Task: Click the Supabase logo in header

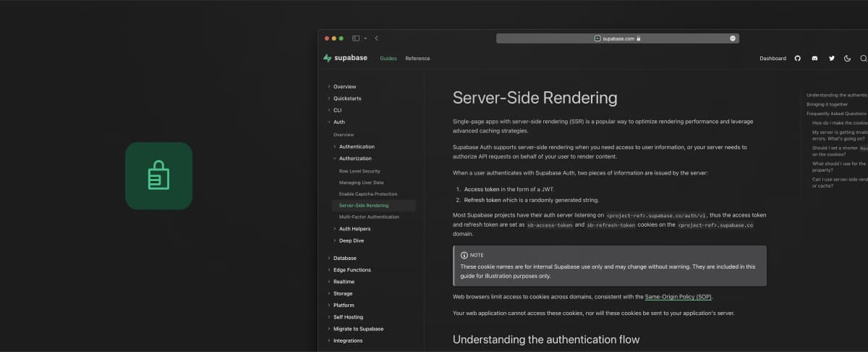Action: 345,58
